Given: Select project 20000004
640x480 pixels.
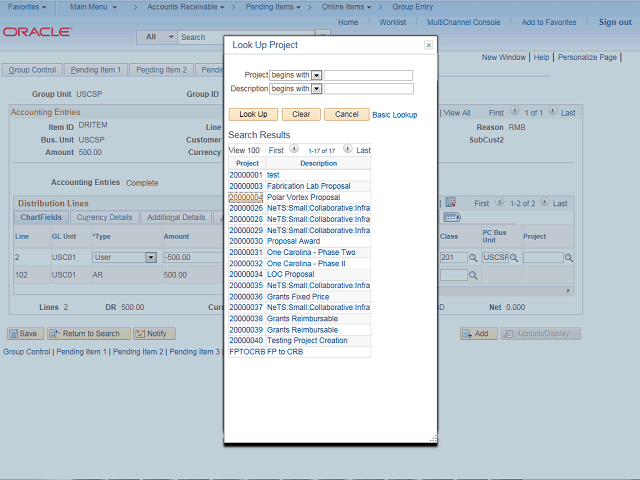Looking at the screenshot, I should click(x=246, y=197).
